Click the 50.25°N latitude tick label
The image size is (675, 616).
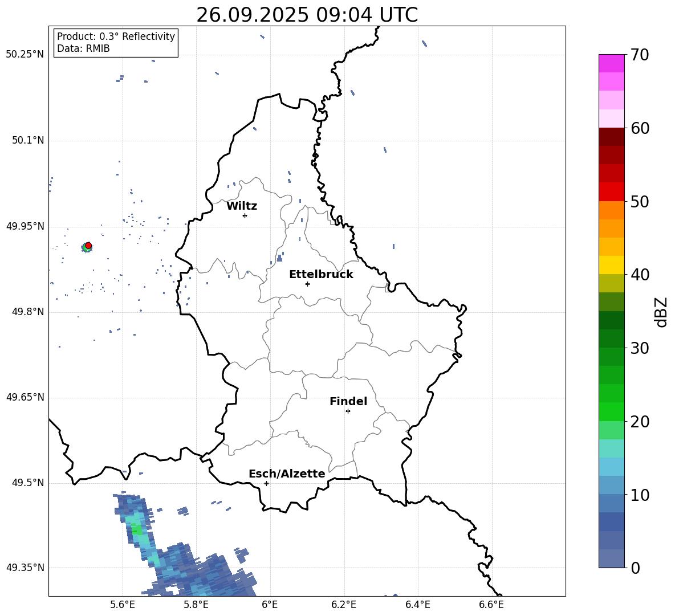click(x=25, y=55)
